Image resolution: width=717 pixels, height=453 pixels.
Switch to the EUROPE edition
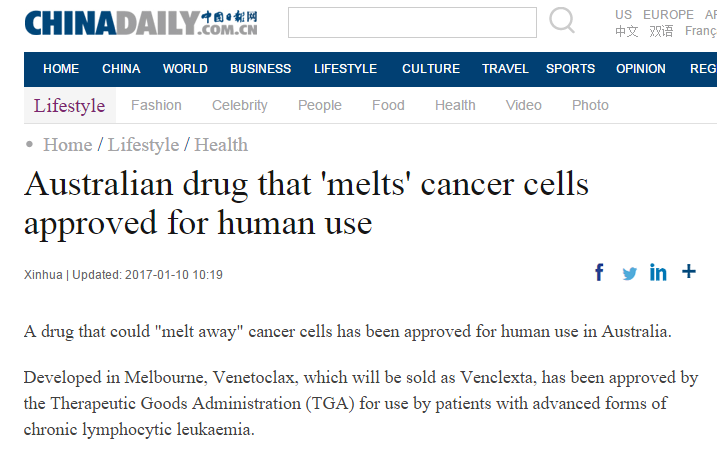point(668,14)
